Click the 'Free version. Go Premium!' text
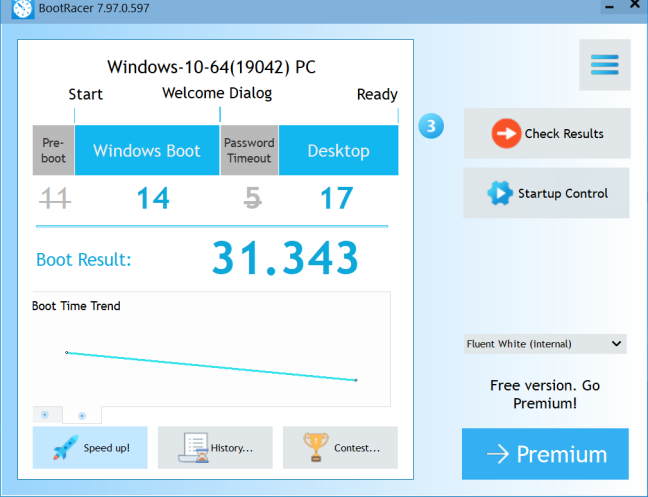Screen dimensions: 648x497 [545, 394]
